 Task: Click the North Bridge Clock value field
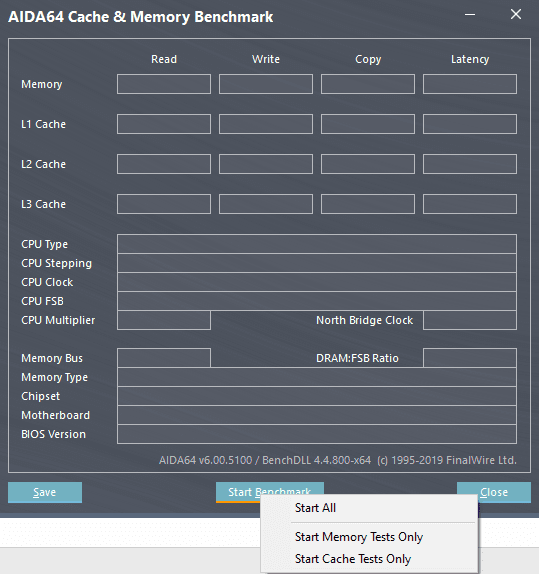pos(470,320)
